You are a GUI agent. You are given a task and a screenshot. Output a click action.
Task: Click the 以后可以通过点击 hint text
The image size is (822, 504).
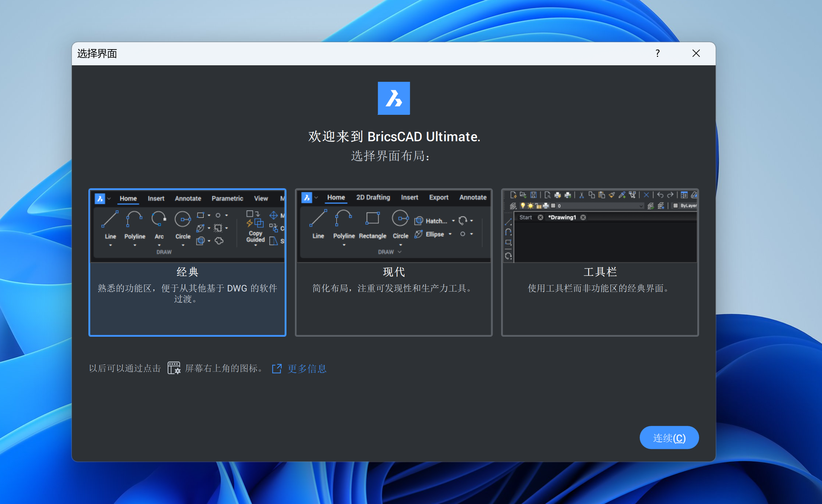(125, 368)
